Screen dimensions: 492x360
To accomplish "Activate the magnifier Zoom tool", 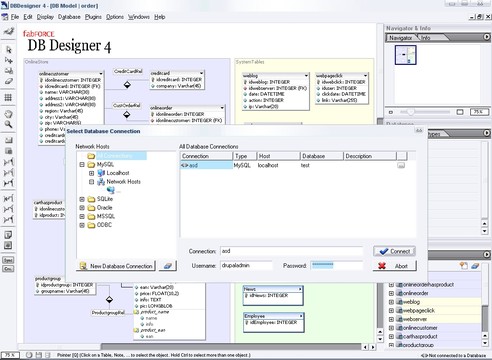I will tap(9, 125).
